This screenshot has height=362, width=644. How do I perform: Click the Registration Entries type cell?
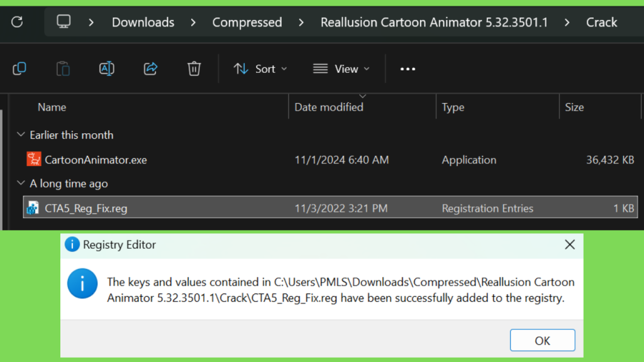[487, 208]
